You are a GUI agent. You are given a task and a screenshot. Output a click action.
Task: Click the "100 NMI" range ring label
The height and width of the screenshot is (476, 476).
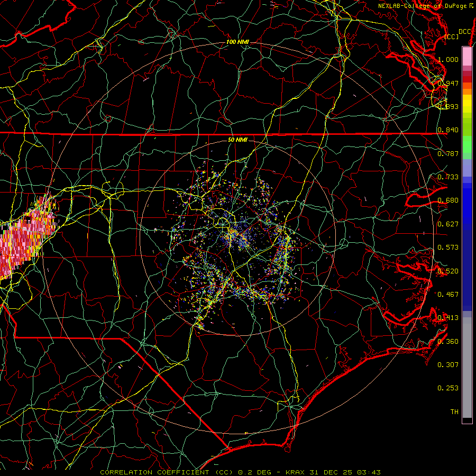[x=237, y=42]
